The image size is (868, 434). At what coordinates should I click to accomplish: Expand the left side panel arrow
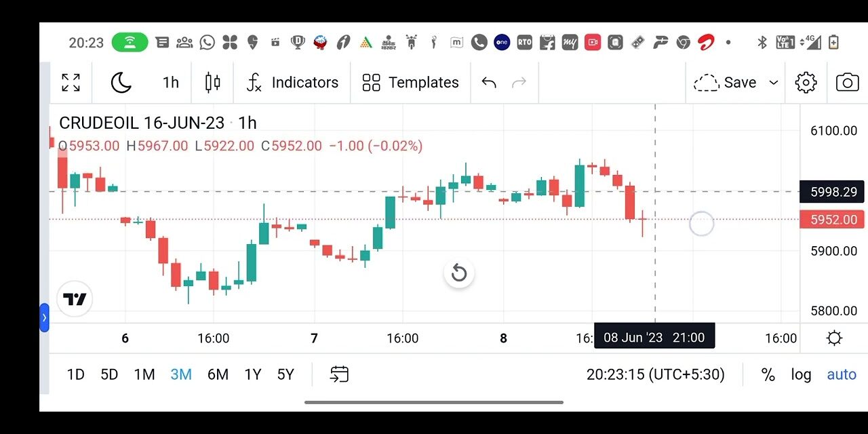44,317
